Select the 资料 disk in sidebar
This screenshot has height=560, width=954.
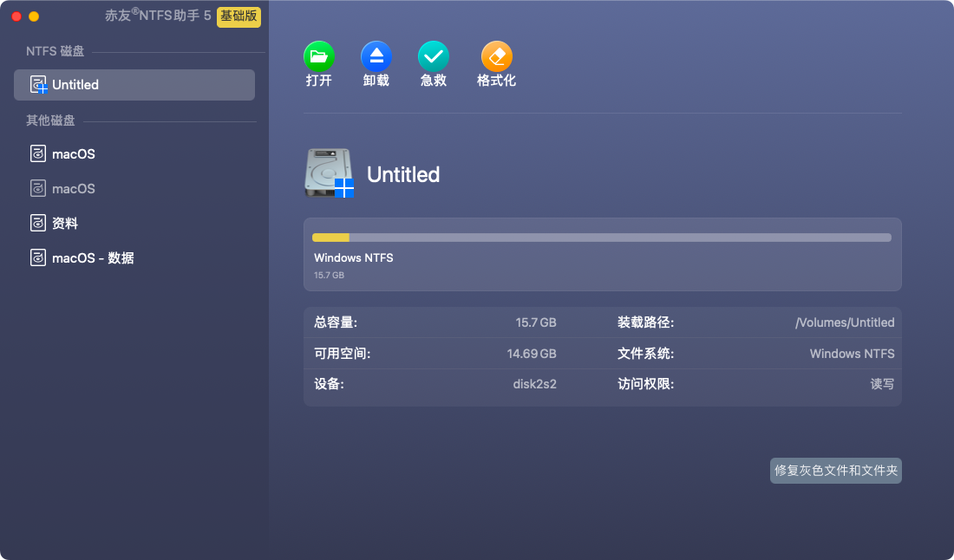coord(134,223)
